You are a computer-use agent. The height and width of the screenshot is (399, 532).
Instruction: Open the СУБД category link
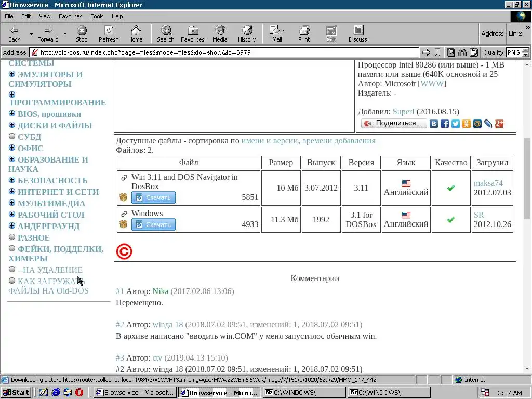tap(29, 137)
